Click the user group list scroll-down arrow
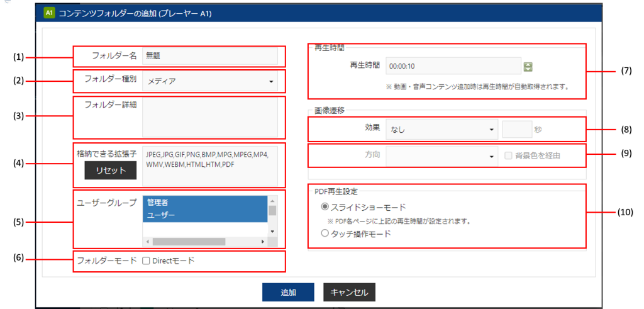This screenshot has width=644, height=309. (x=272, y=231)
